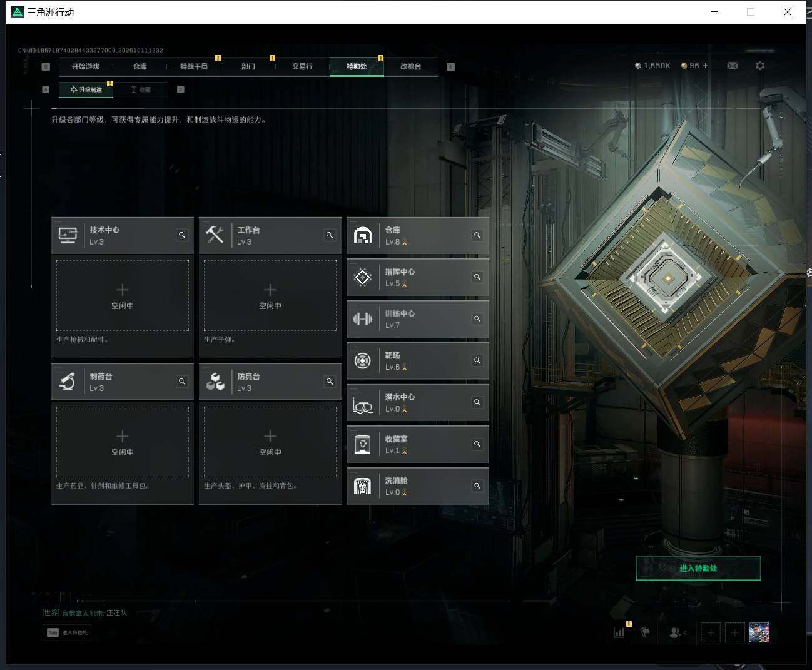Click magnifier on 技术中心 card

[182, 235]
